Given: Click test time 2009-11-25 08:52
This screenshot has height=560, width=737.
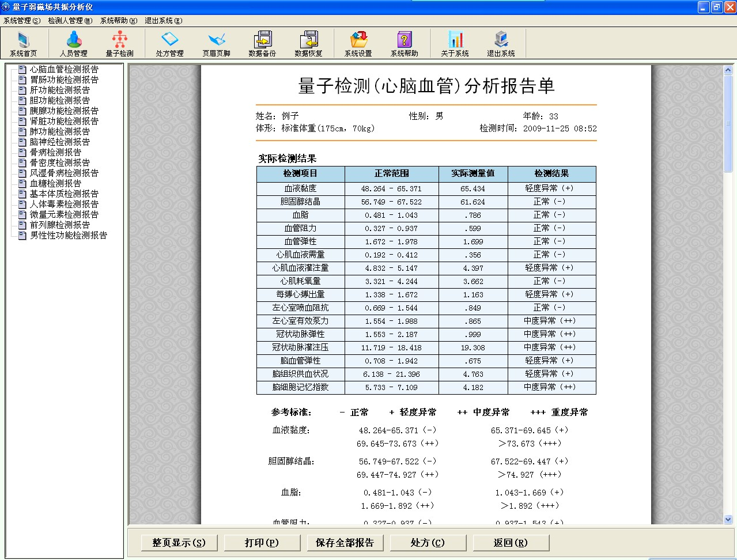Looking at the screenshot, I should (560, 128).
